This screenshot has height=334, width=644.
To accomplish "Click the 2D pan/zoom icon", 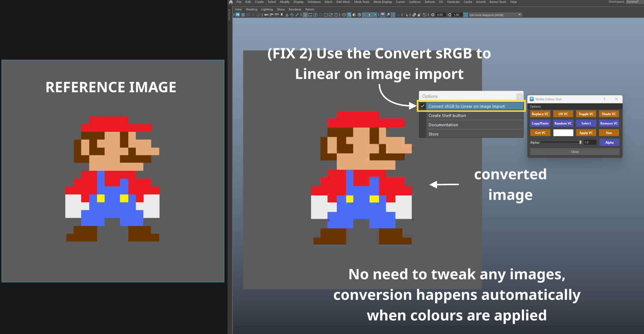I will [292, 15].
